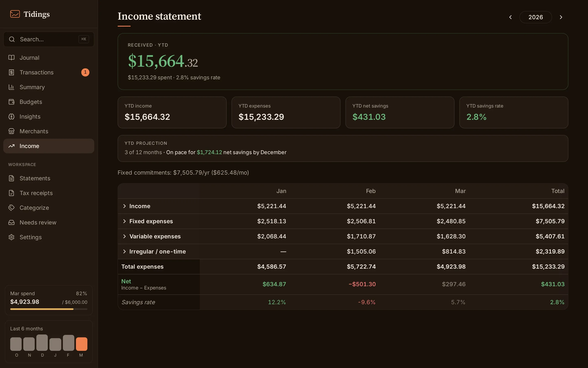
Task: Click the Total expenses row label
Action: (x=142, y=267)
